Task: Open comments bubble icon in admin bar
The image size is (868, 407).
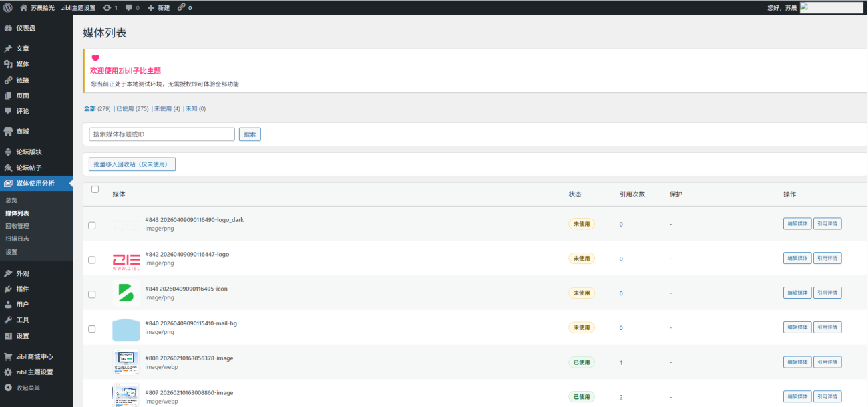Action: (x=129, y=7)
